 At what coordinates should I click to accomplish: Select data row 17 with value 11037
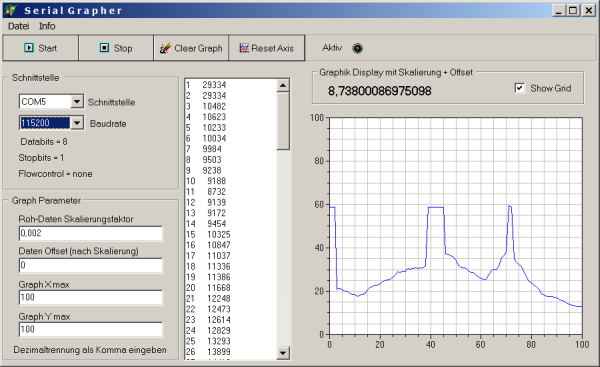231,256
